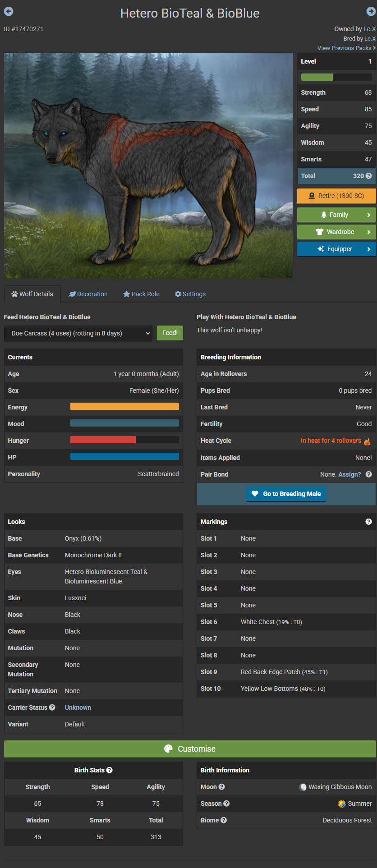This screenshot has height=868, width=377.
Task: Click the Monochrome Dark II value
Action: (93, 555)
